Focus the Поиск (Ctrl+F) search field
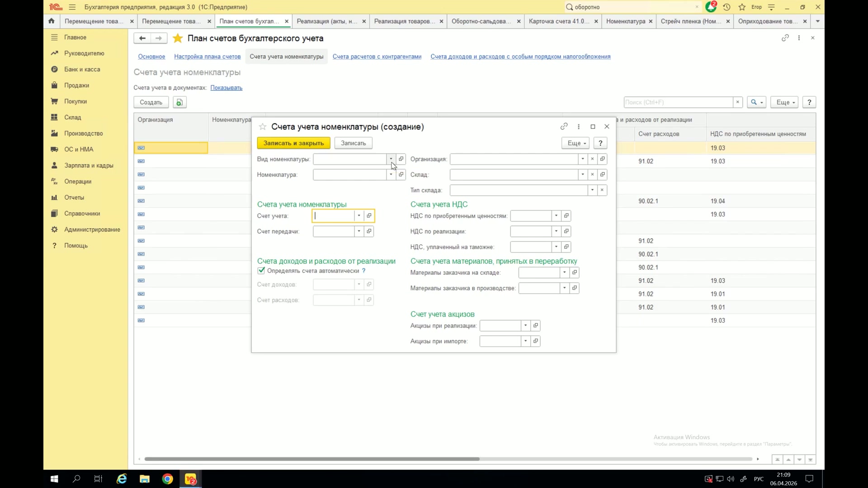The width and height of the screenshot is (868, 488). click(678, 103)
